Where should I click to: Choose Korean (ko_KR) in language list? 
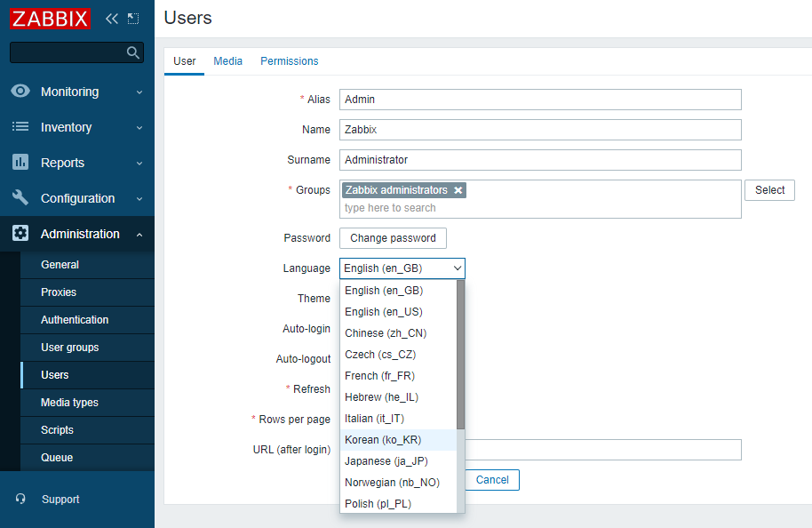point(398,439)
